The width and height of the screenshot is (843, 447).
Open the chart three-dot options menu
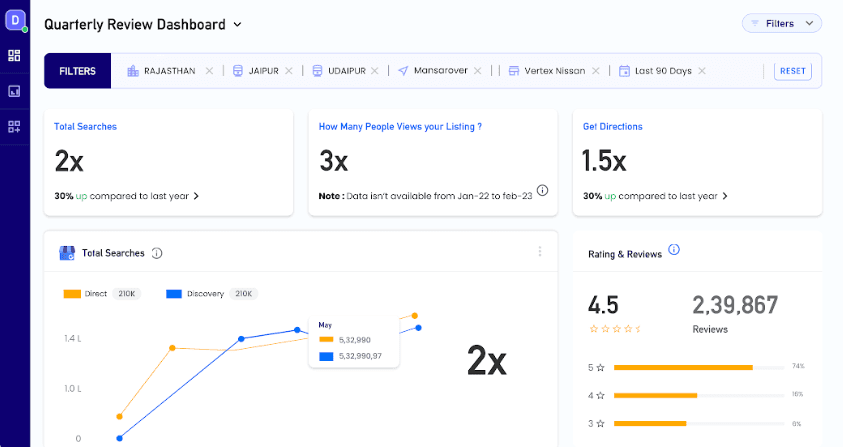pos(540,252)
